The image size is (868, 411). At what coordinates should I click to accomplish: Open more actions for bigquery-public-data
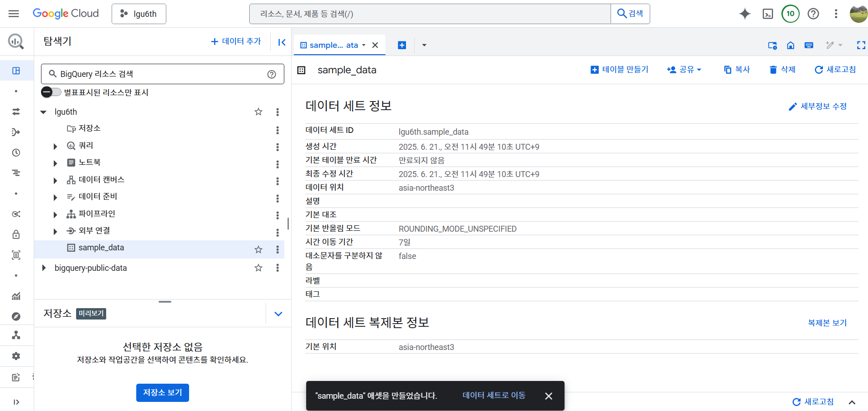pyautogui.click(x=277, y=268)
